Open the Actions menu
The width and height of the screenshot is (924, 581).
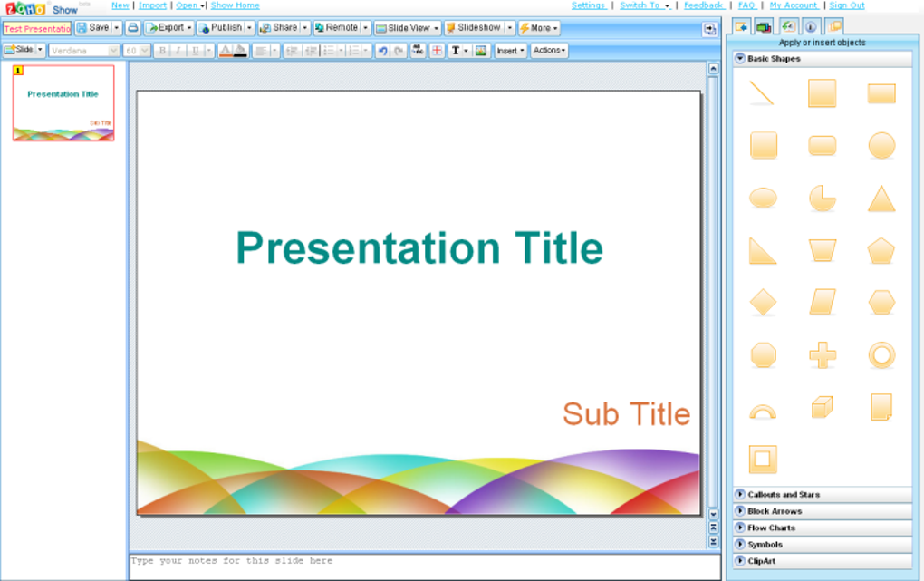tap(549, 51)
